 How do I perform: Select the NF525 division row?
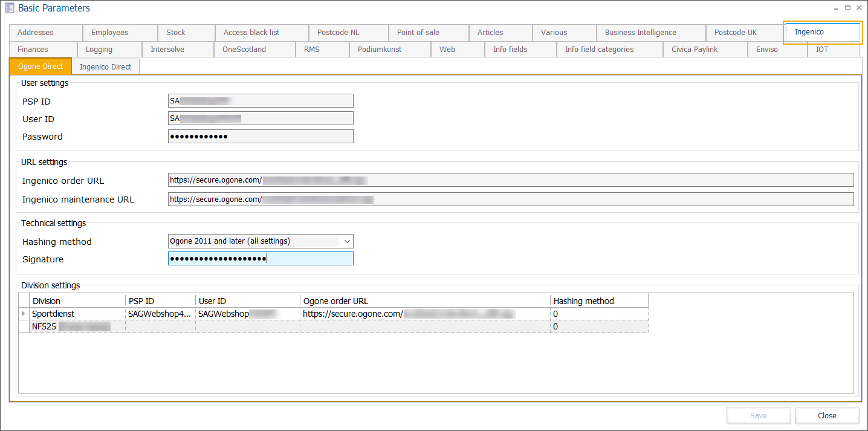coord(77,326)
